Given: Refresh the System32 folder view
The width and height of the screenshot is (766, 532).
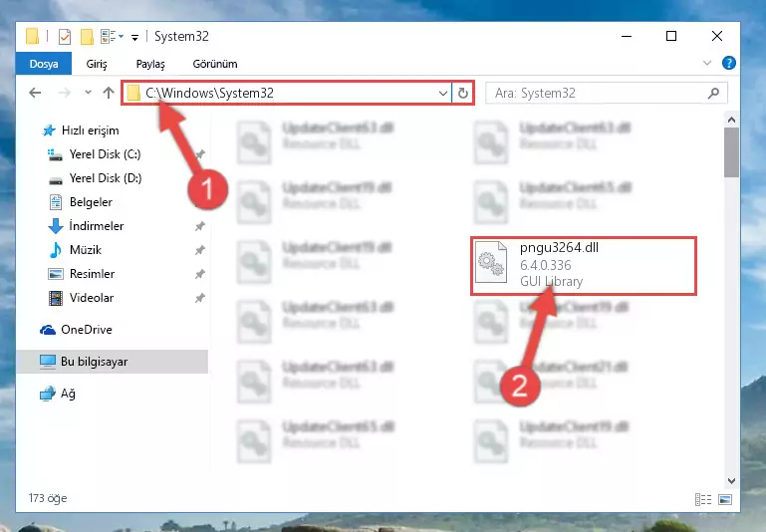Looking at the screenshot, I should (x=462, y=93).
